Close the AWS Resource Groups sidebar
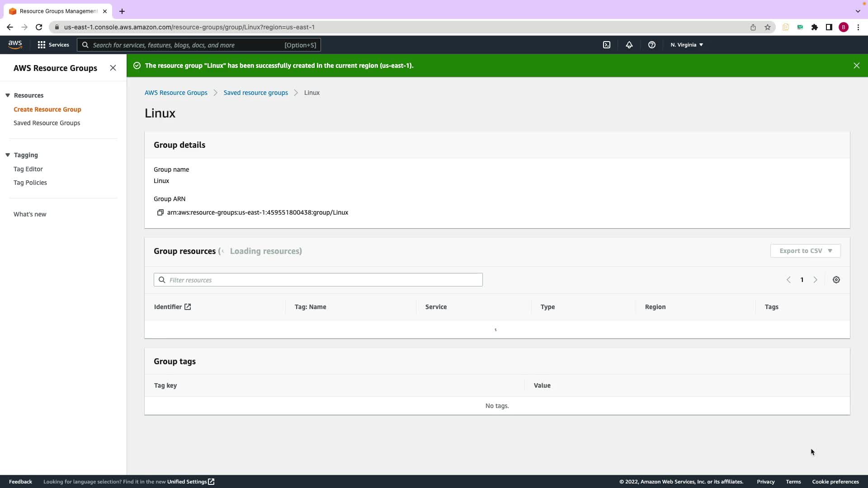The height and width of the screenshot is (488, 868). point(113,68)
